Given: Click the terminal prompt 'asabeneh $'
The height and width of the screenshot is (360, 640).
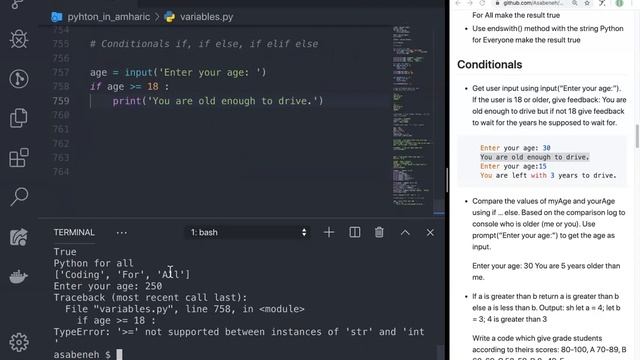Looking at the screenshot, I should [82, 354].
